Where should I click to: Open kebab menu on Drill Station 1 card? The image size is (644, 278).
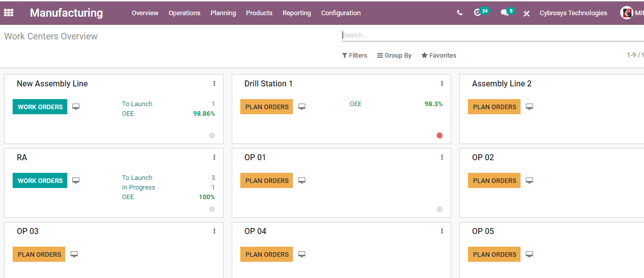[442, 83]
